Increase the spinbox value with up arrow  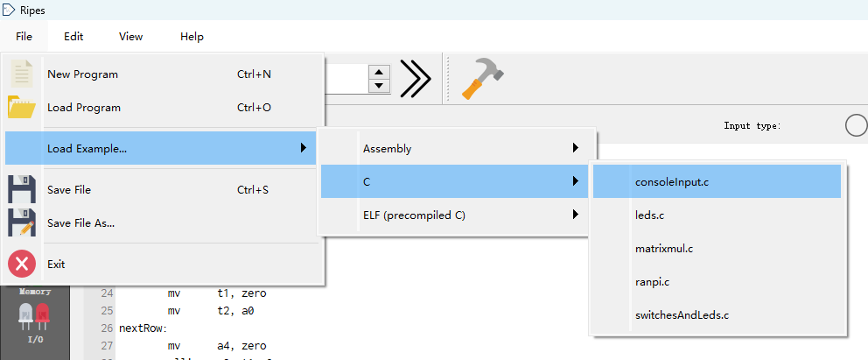378,72
